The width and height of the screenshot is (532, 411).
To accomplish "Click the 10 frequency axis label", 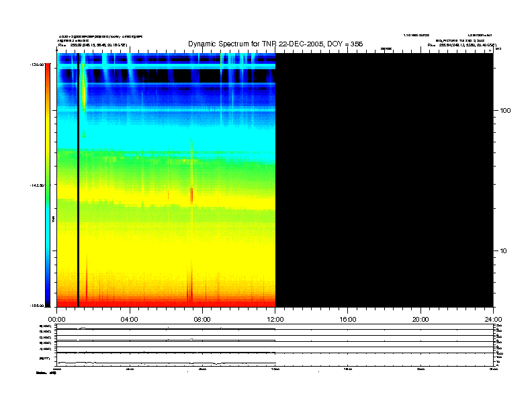I will 504,251.
